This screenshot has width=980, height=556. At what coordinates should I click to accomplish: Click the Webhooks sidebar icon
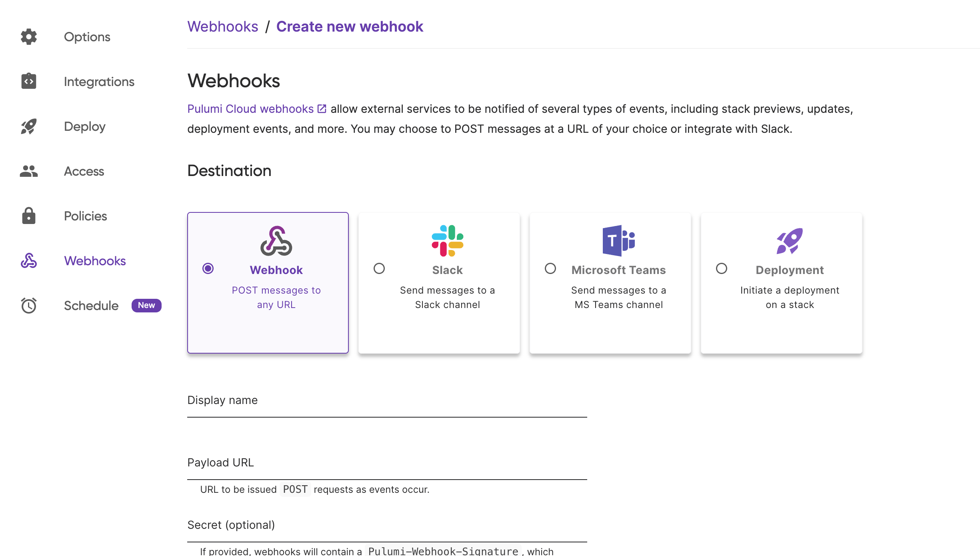point(29,261)
